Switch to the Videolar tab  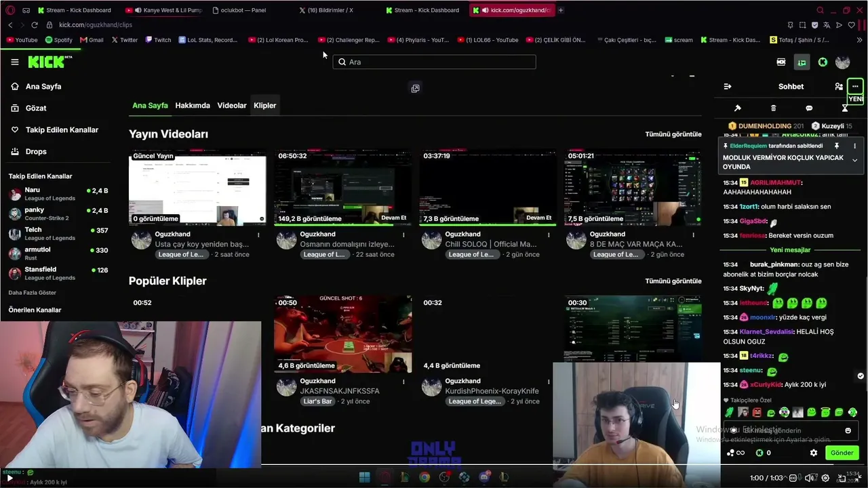[232, 106]
